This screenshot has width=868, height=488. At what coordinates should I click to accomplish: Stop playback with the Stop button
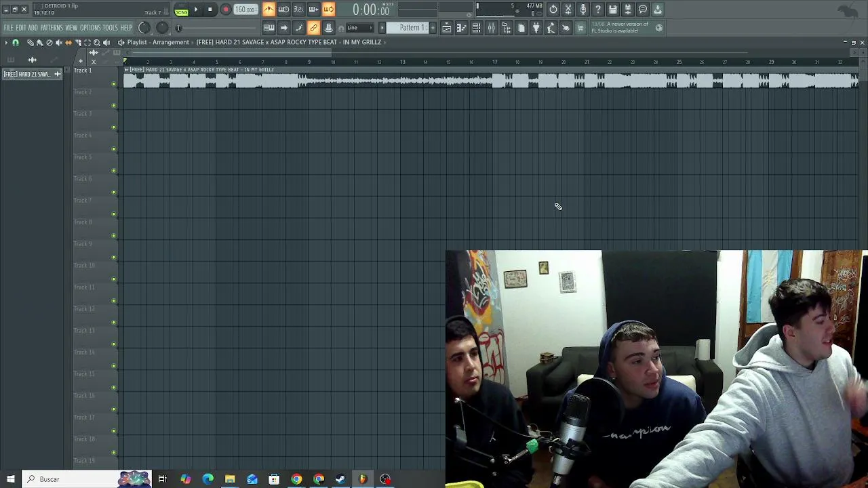(x=210, y=9)
